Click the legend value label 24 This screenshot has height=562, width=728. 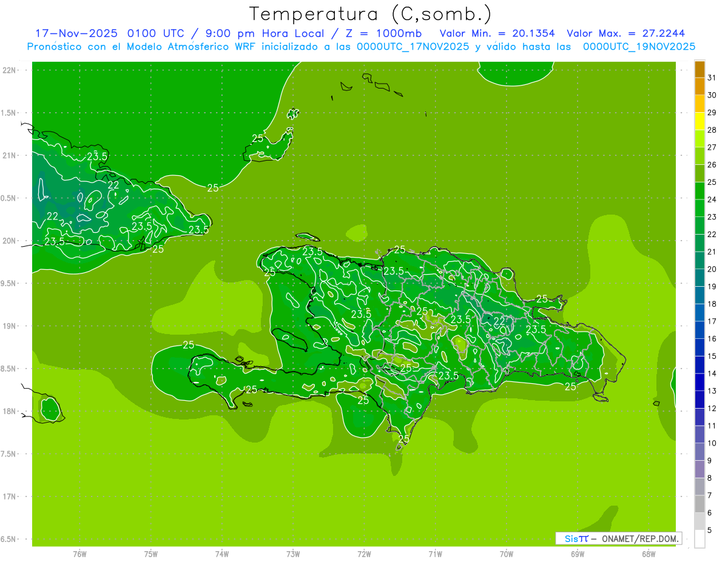pyautogui.click(x=712, y=199)
